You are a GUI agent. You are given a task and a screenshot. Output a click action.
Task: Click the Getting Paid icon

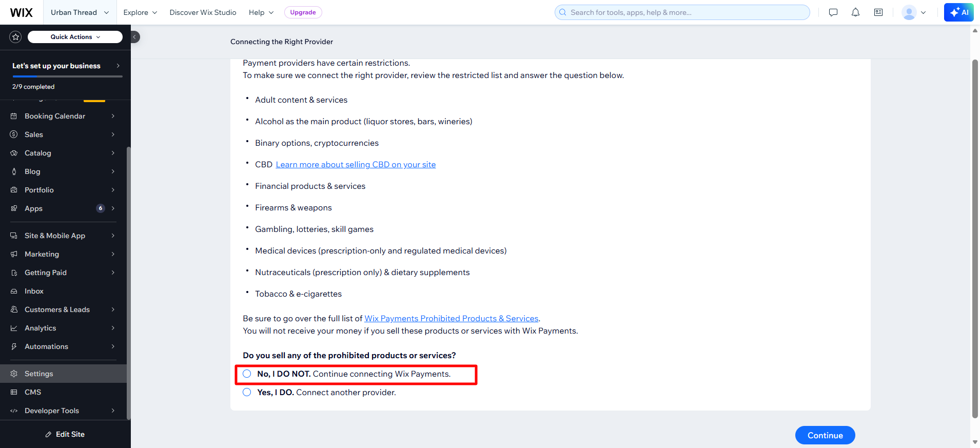pos(14,272)
